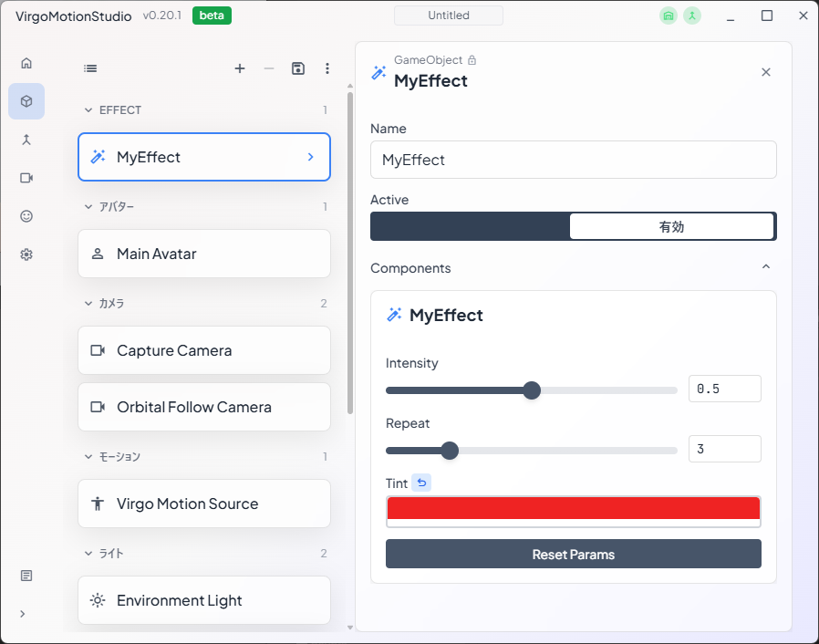The width and height of the screenshot is (819, 644).
Task: Collapse the Components section chevron
Action: pyautogui.click(x=766, y=267)
